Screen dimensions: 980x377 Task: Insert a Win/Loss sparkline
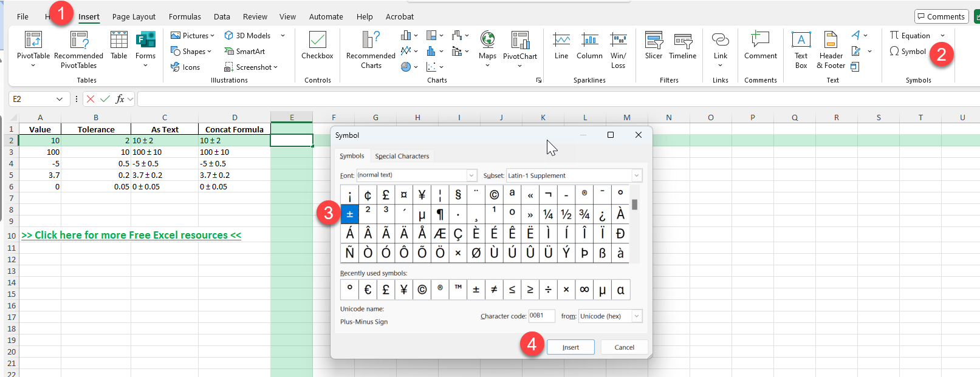tap(618, 49)
